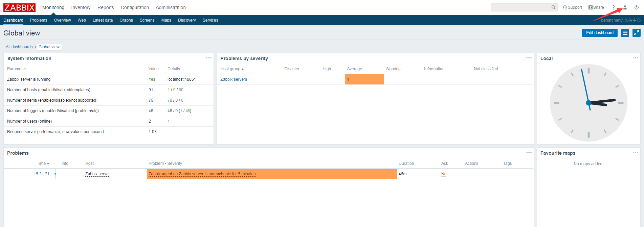This screenshot has width=644, height=227.
Task: Go to the Screens submenu
Action: point(147,20)
